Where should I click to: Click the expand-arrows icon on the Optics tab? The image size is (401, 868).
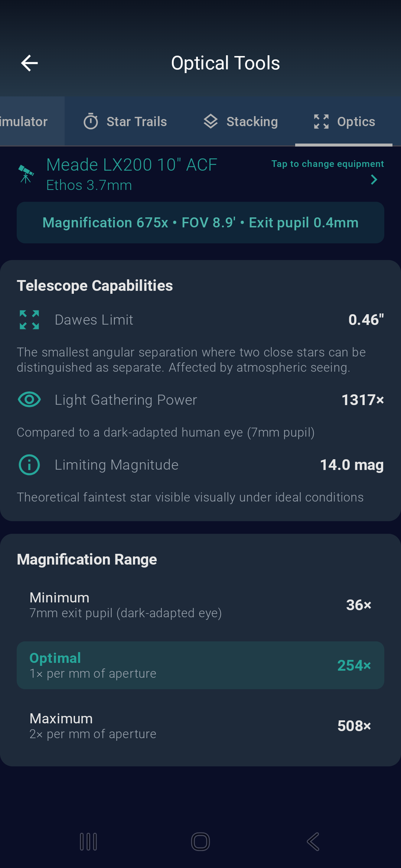[322, 121]
